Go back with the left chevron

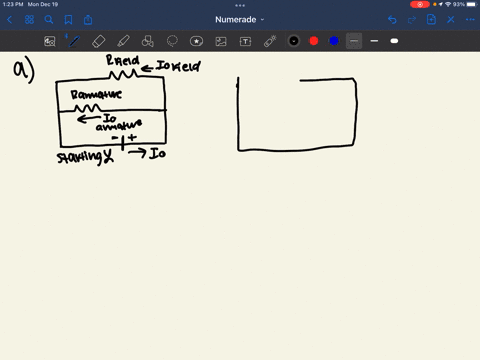pos(10,20)
